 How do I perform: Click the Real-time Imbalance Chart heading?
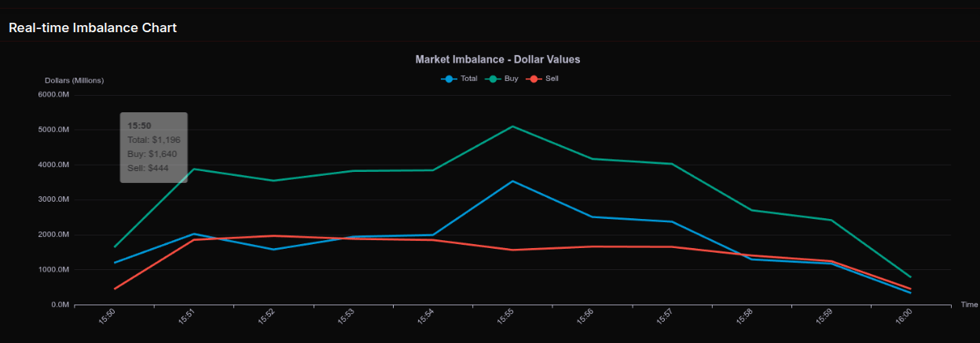(x=93, y=28)
